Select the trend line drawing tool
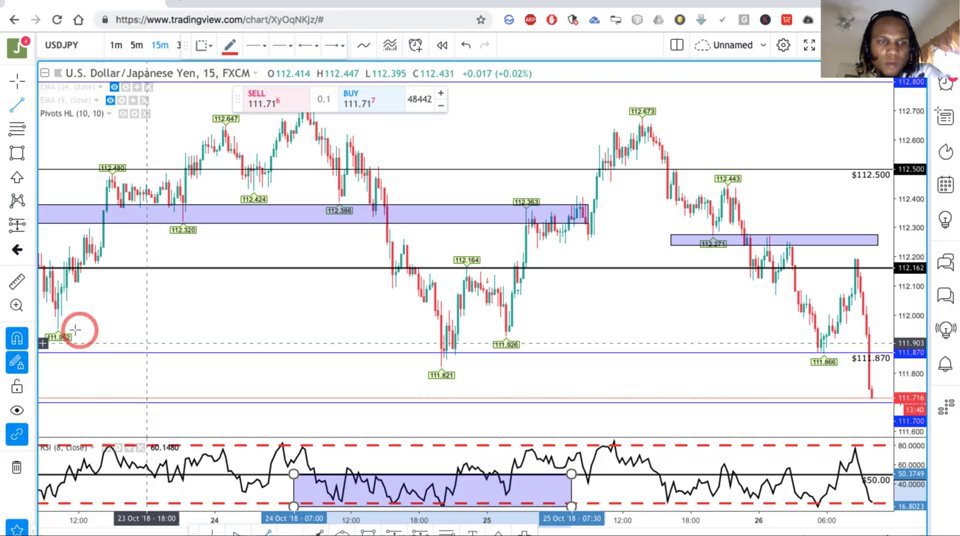Viewport: 960px width, 536px height. pyautogui.click(x=17, y=105)
